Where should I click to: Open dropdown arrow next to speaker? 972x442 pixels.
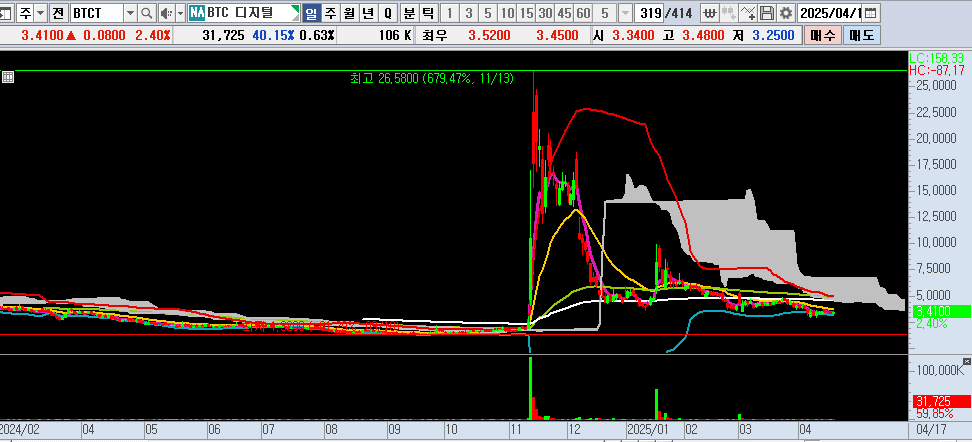coord(180,12)
